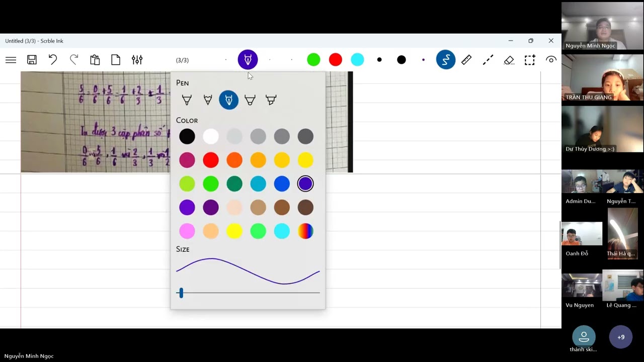Image resolution: width=644 pixels, height=362 pixels.
Task: Redo the undone stroke
Action: point(74,60)
